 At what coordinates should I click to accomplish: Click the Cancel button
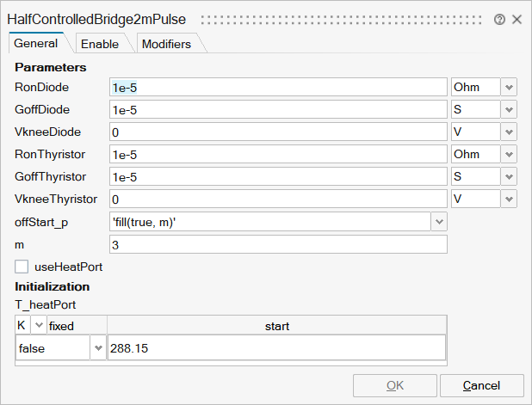tap(481, 385)
